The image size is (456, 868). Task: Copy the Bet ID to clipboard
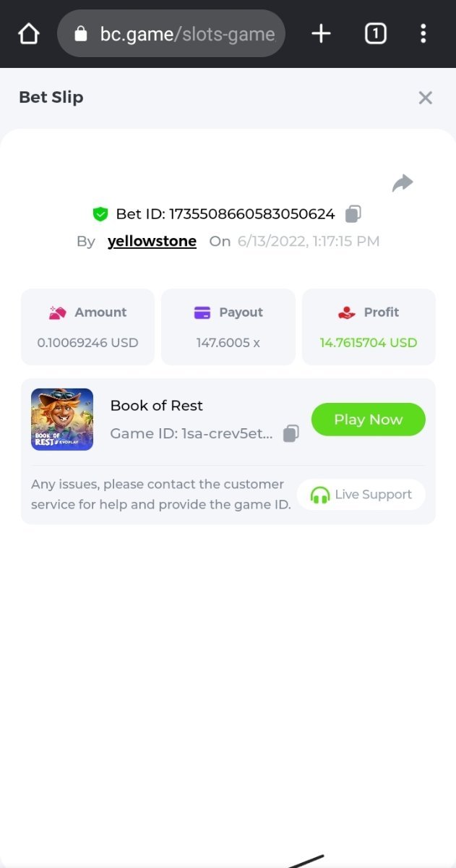pos(353,213)
